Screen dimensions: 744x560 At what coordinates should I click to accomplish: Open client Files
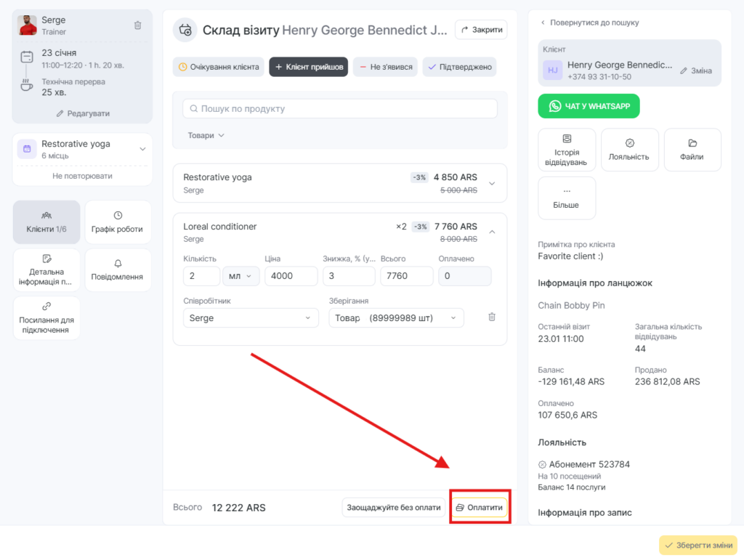pos(692,150)
